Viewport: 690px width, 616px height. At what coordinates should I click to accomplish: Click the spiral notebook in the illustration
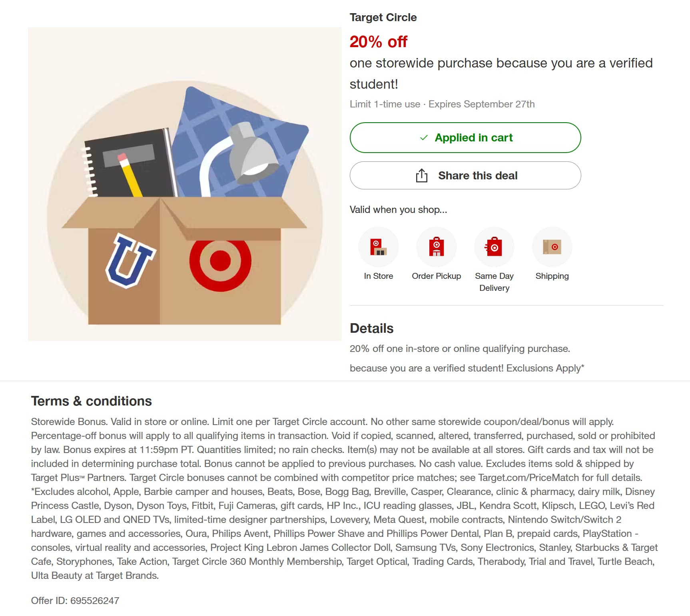pos(128,164)
